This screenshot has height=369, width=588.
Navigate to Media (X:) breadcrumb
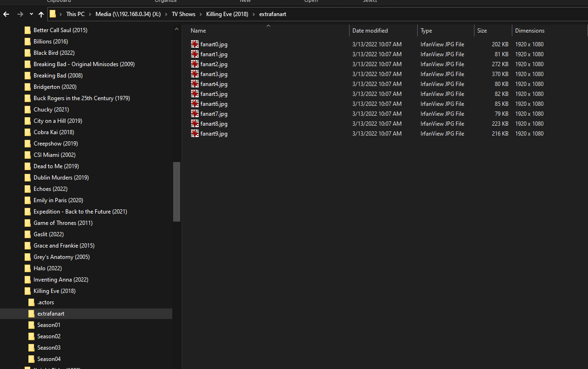[128, 14]
